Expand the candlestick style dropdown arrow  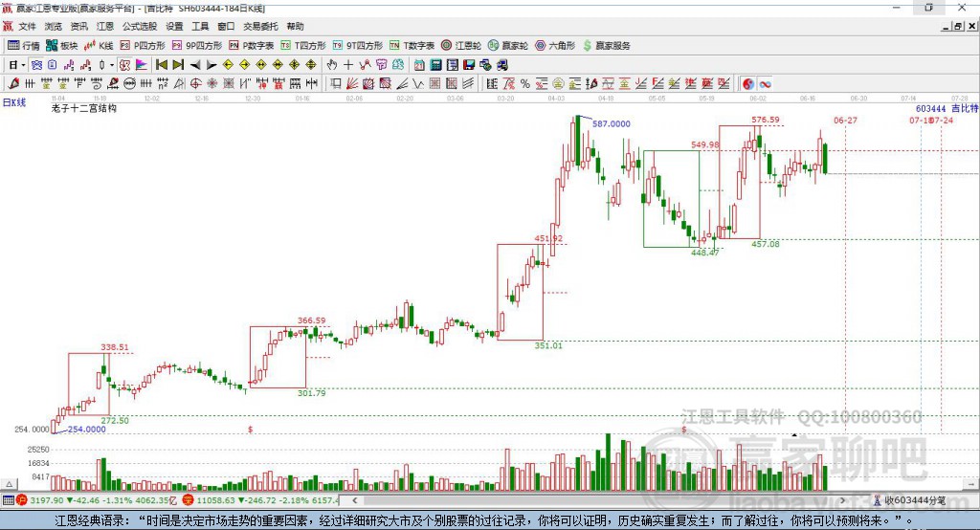coord(112,65)
